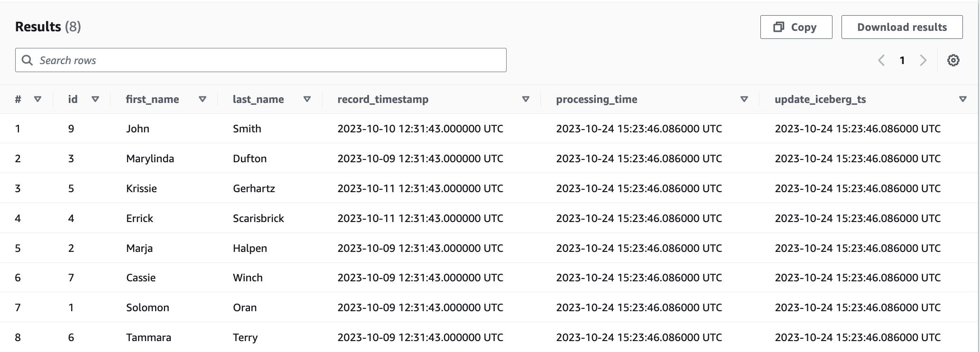Open the processing_time column filter dropdown
The width and height of the screenshot is (980, 352).
point(744,99)
